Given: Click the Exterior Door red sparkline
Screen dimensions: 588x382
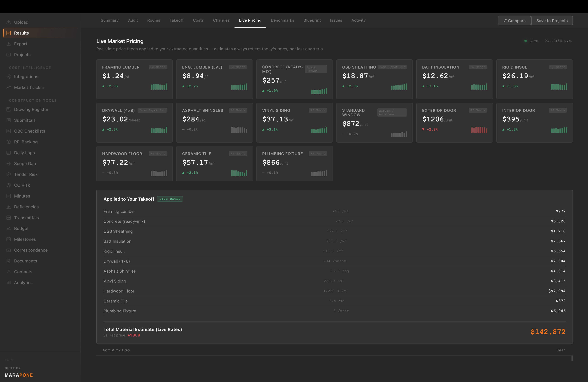Looking at the screenshot, I should click(x=479, y=130).
